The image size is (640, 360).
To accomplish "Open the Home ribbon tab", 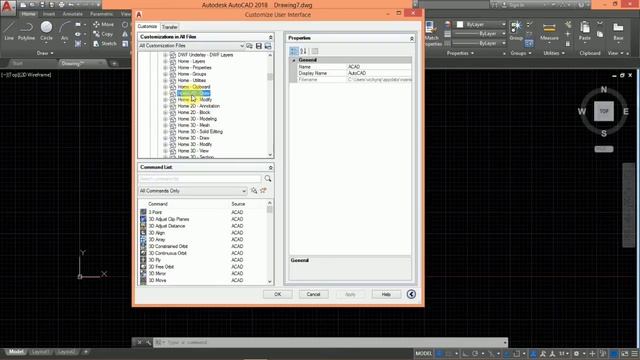I will click(28, 14).
